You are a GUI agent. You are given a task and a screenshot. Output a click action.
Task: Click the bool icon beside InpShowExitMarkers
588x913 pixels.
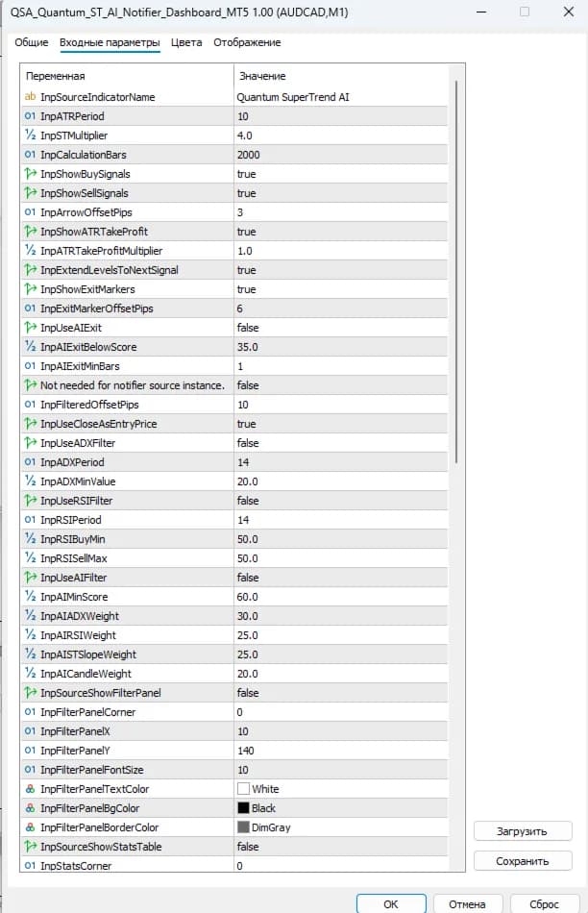pyautogui.click(x=31, y=289)
